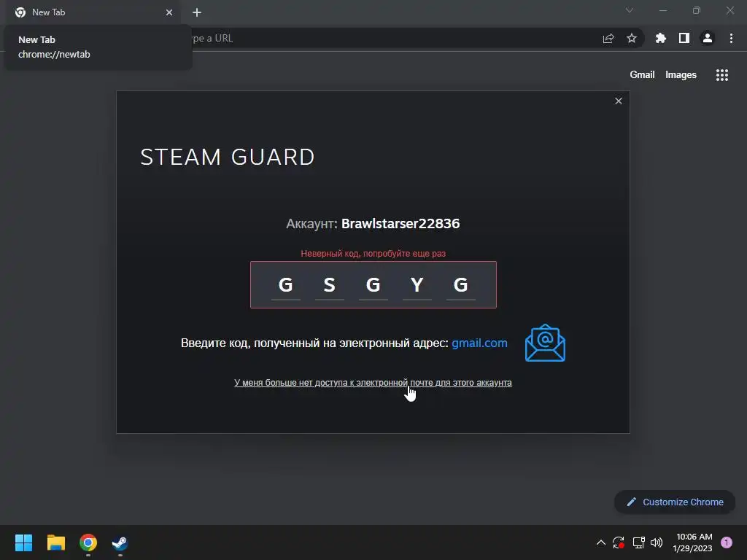The image size is (747, 560).
Task: Click the email envelope icon
Action: pyautogui.click(x=545, y=343)
